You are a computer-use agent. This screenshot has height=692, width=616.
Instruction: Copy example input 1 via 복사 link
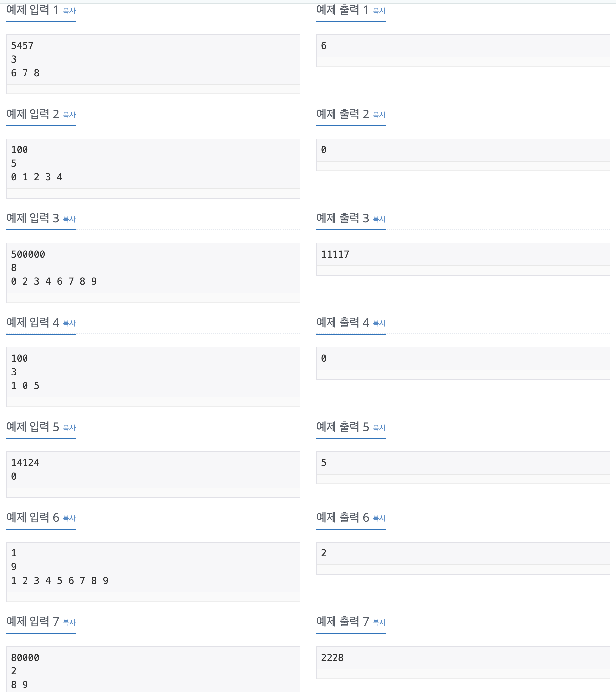(x=69, y=11)
